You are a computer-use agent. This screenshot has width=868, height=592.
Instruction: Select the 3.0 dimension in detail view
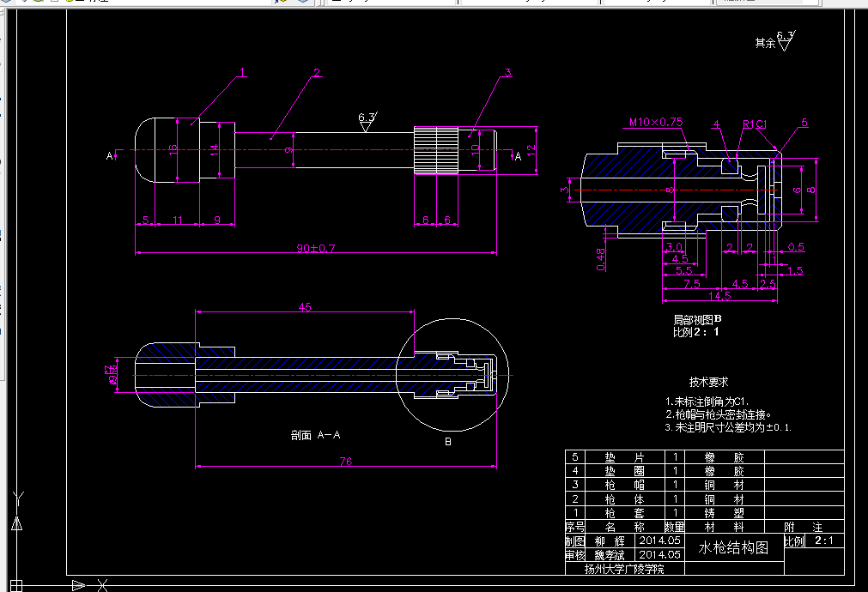pos(674,247)
